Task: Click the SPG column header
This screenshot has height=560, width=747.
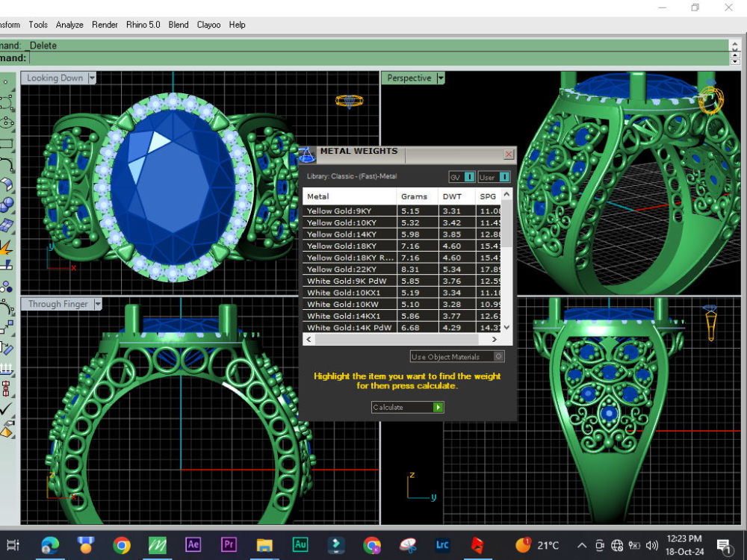Action: point(489,196)
